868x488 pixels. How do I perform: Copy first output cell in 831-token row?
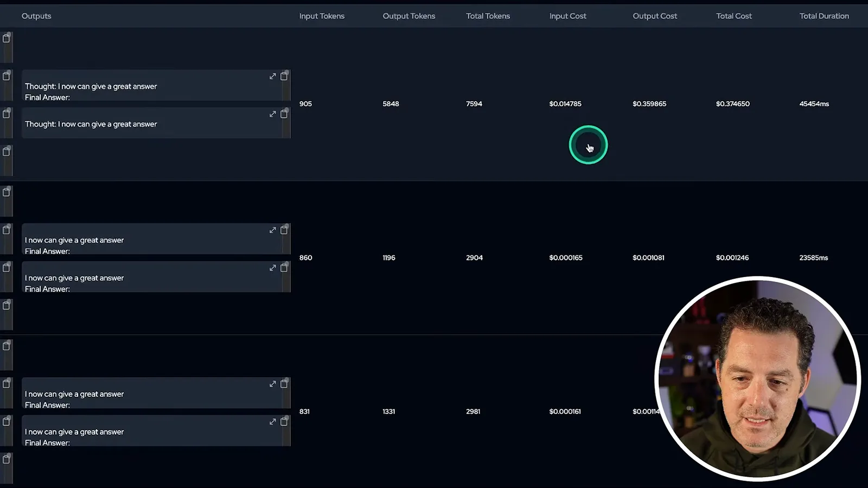(284, 384)
